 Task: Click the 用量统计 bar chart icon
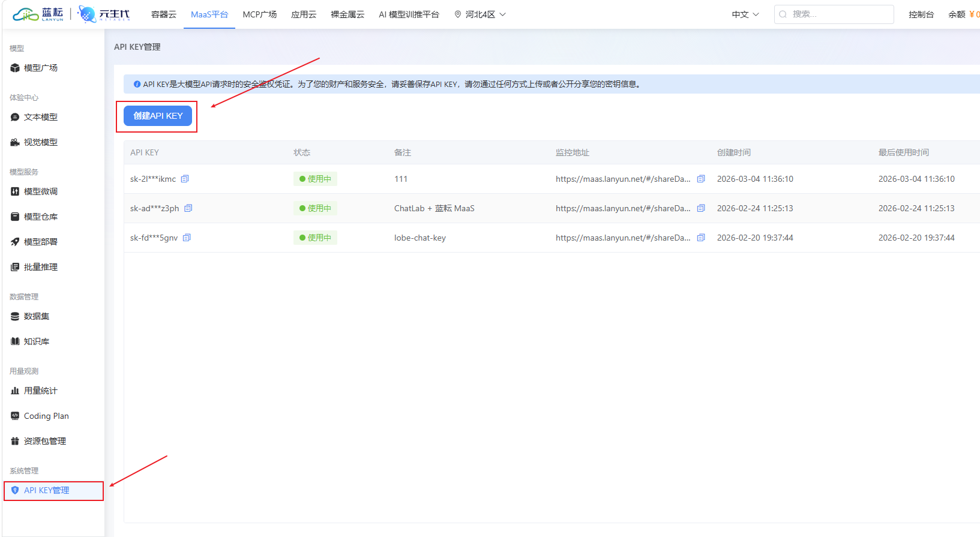(15, 391)
